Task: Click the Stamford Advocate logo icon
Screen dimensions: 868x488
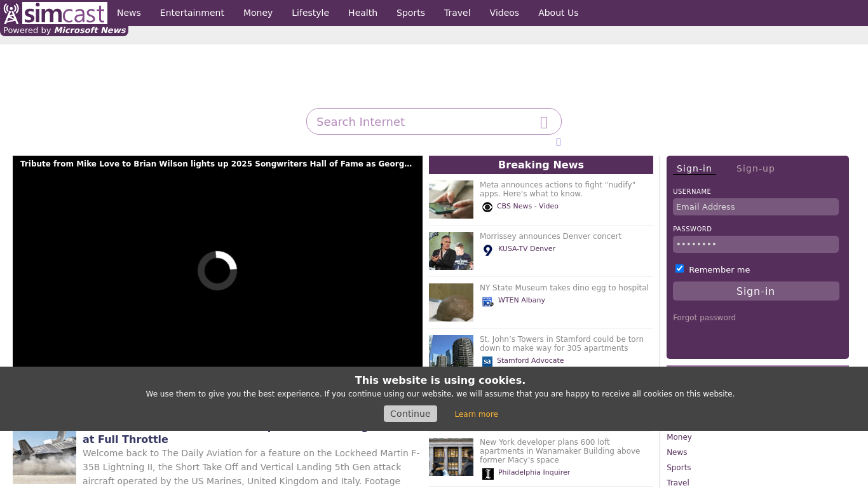Action: (x=487, y=362)
